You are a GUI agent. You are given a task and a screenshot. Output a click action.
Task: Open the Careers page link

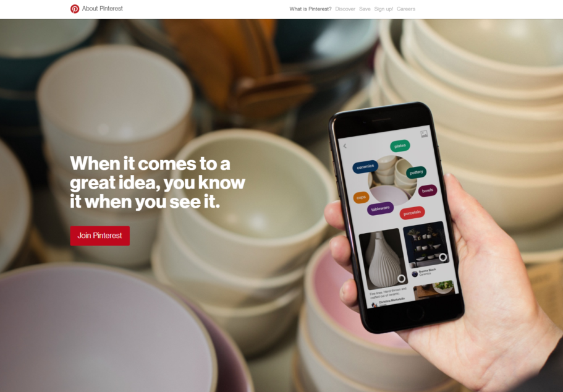(x=406, y=9)
